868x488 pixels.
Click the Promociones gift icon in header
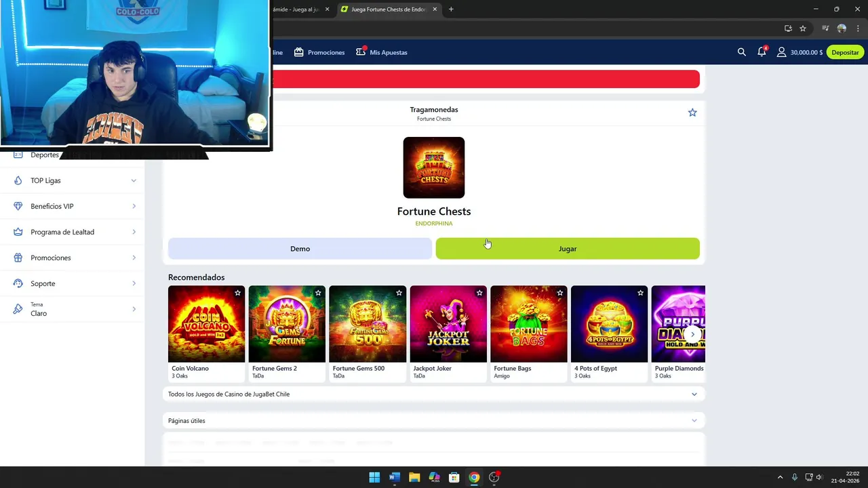298,52
